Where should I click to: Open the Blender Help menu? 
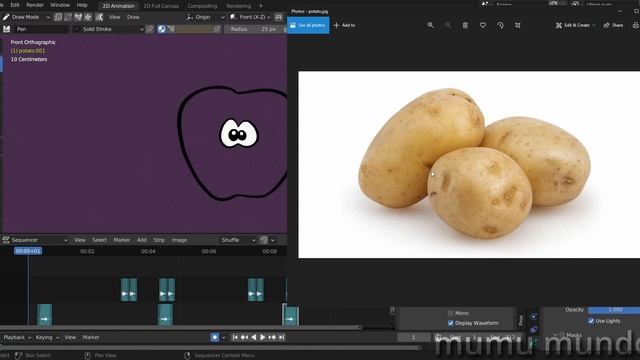(x=82, y=5)
